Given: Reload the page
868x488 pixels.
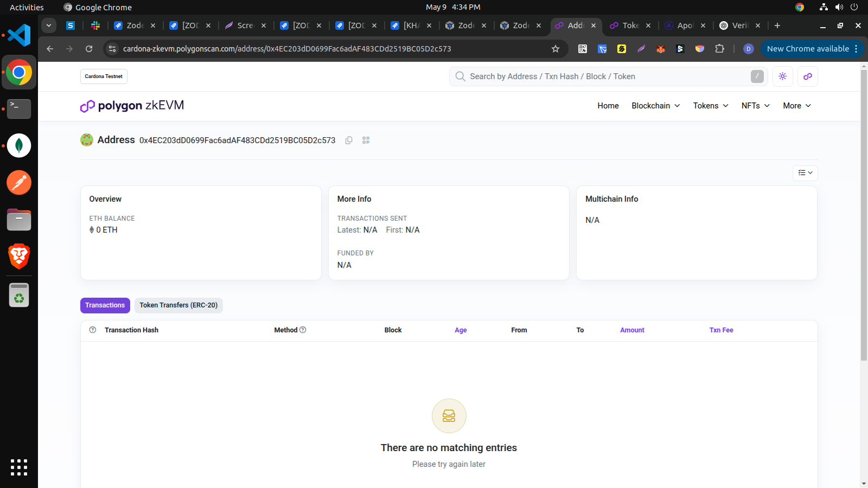Looking at the screenshot, I should pos(89,49).
